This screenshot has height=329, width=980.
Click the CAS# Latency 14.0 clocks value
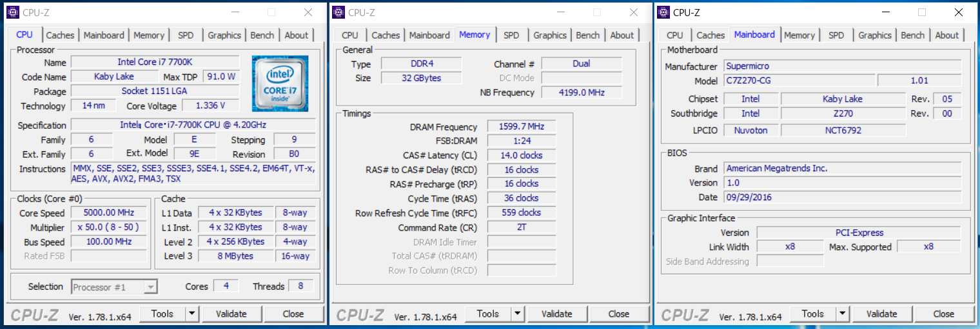coord(521,155)
